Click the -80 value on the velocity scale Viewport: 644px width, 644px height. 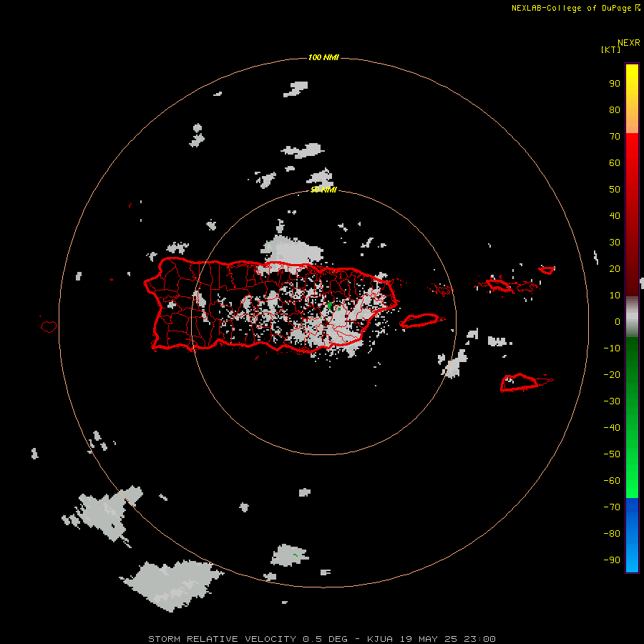pyautogui.click(x=612, y=534)
